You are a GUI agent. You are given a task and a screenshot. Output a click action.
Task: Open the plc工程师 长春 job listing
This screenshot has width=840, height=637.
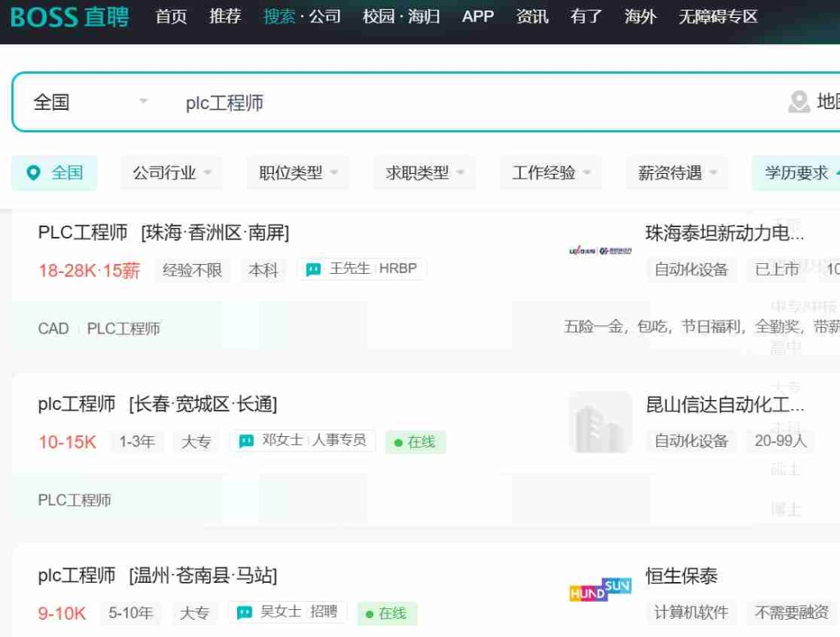click(x=157, y=404)
